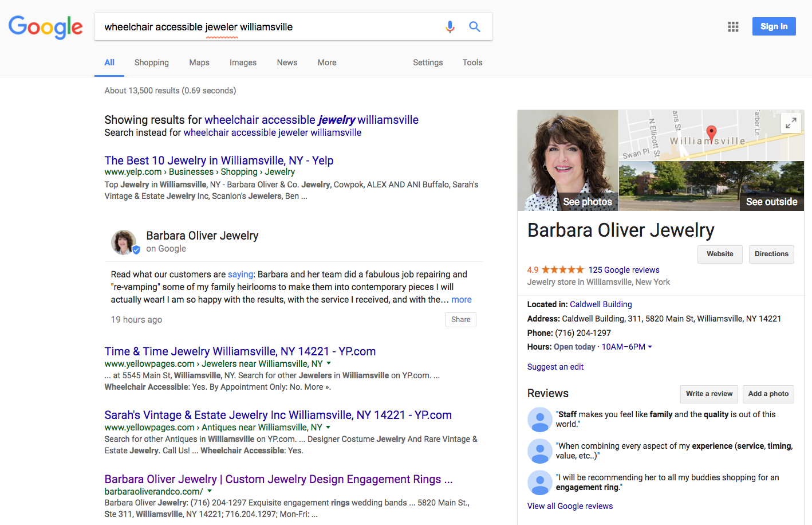This screenshot has width=812, height=525.
Task: Click the red map pin in Williamsville
Action: tap(711, 134)
